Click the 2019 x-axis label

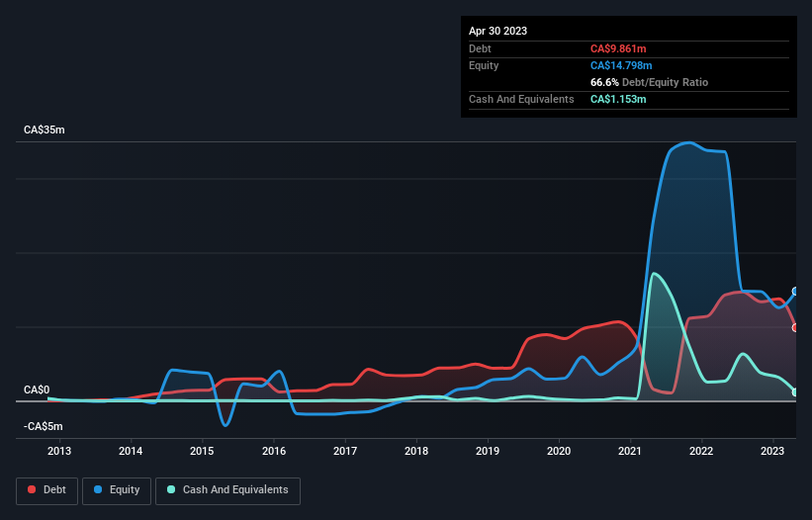tap(488, 451)
